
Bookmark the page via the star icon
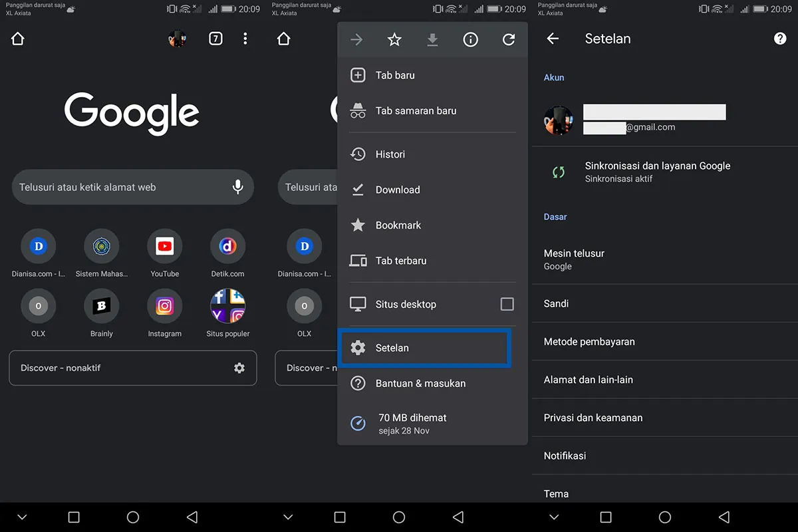[394, 39]
